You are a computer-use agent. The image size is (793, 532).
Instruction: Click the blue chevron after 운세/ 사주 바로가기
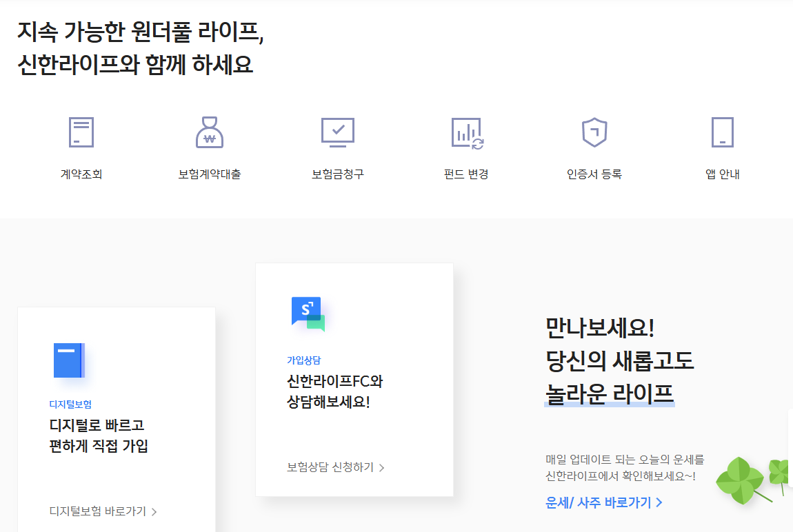pos(659,502)
